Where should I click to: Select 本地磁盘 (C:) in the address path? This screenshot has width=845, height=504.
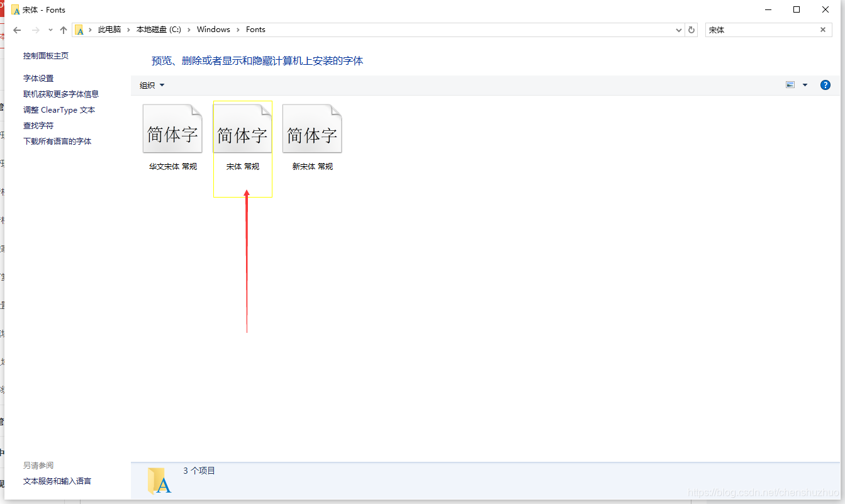159,30
